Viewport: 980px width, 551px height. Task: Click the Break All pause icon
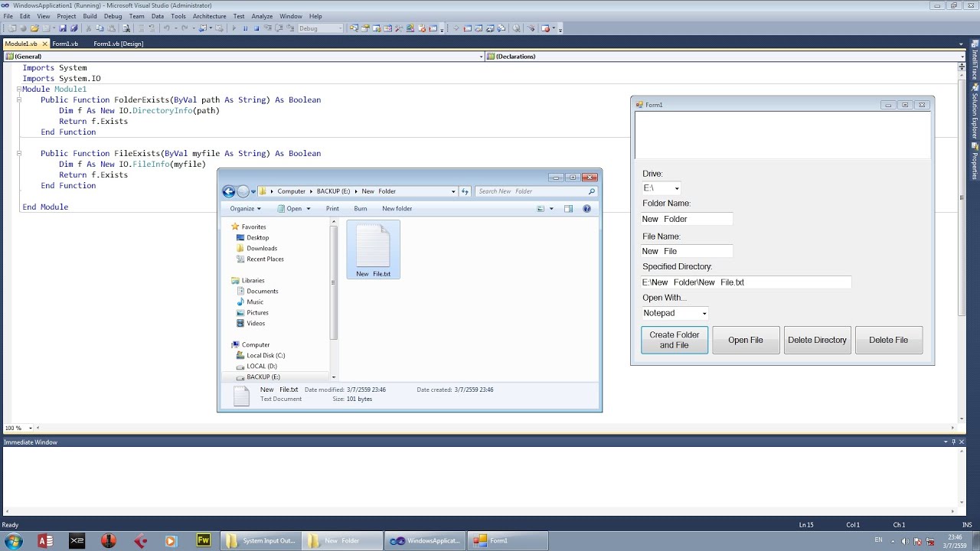[x=245, y=28]
